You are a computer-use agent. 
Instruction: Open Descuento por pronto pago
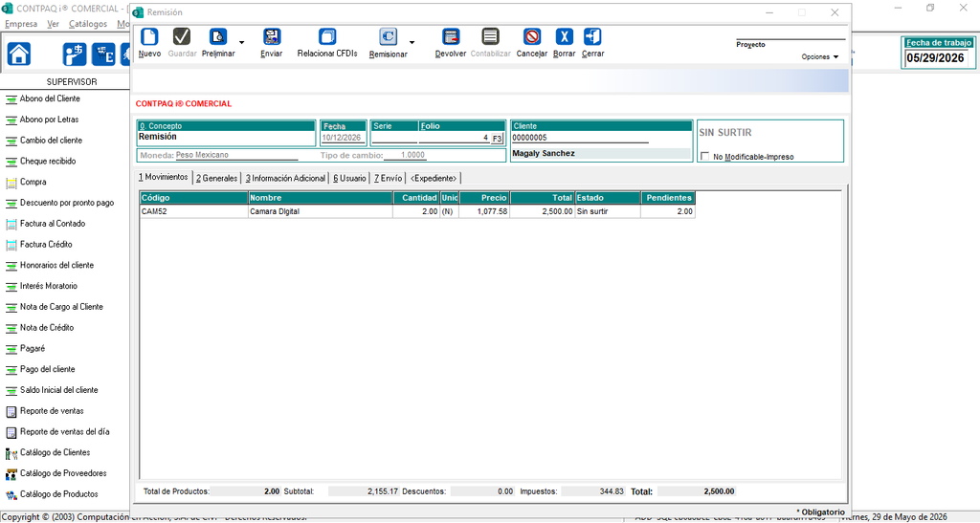click(67, 203)
